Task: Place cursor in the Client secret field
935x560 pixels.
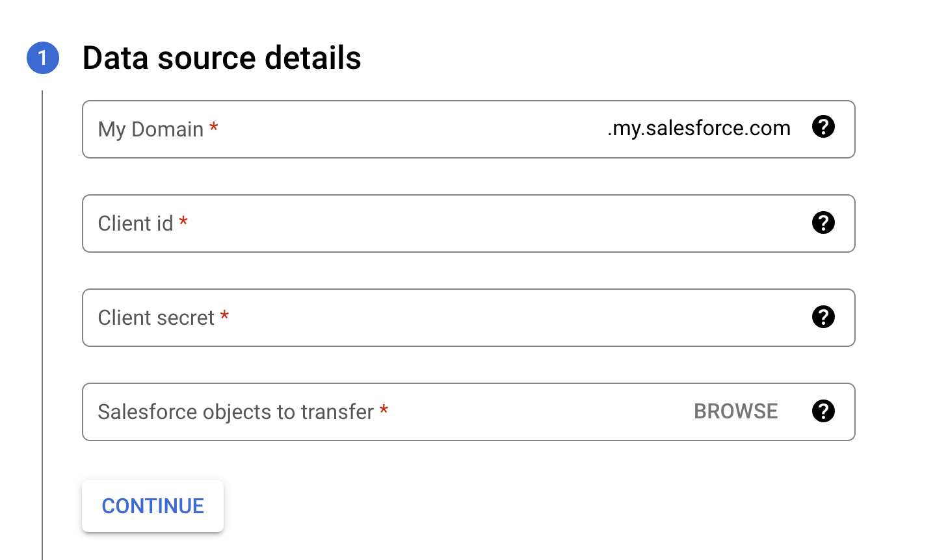Action: [390, 318]
